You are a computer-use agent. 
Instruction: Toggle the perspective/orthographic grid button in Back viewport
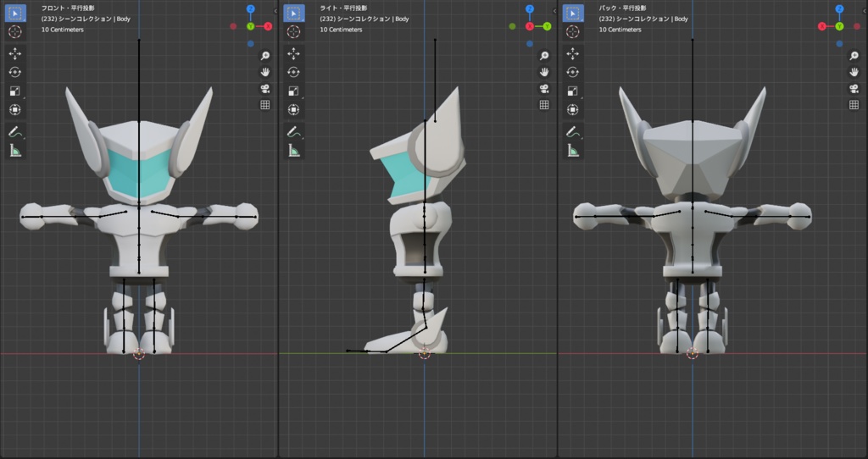[854, 104]
